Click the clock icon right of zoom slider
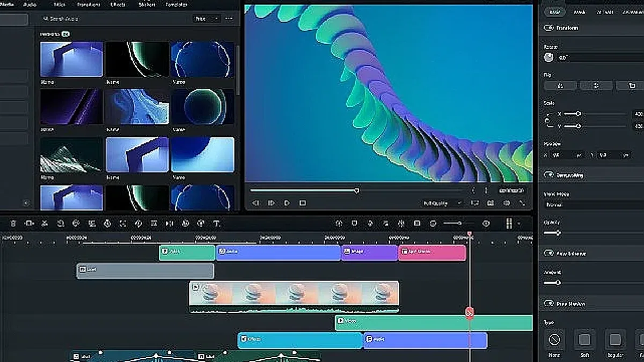The width and height of the screenshot is (644, 362). pyautogui.click(x=486, y=223)
